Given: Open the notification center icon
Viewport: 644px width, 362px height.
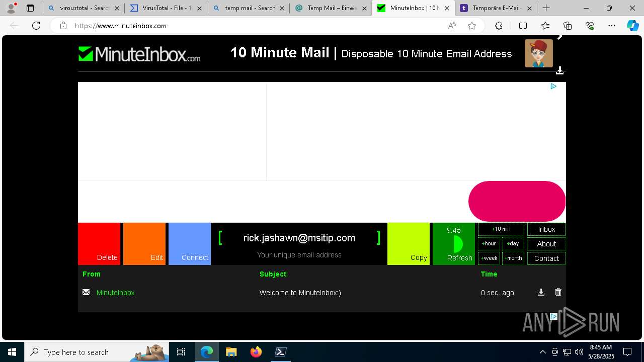Looking at the screenshot, I should [x=627, y=352].
